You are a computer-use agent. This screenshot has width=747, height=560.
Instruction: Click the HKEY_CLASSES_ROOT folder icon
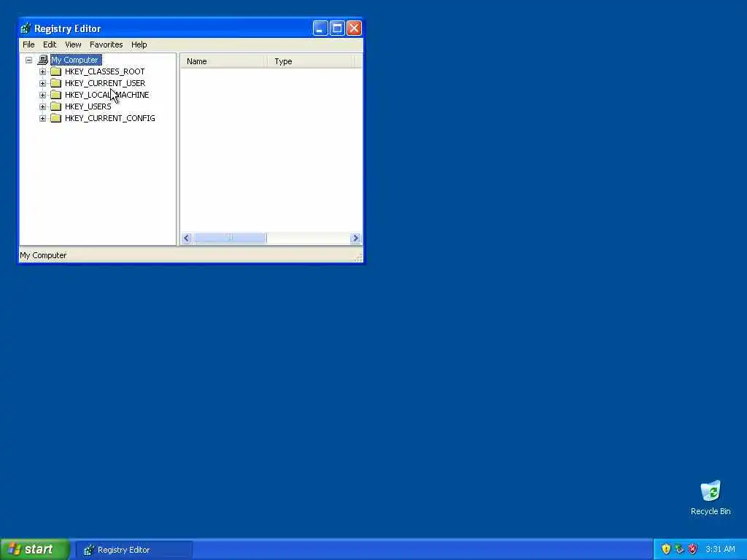pos(55,71)
